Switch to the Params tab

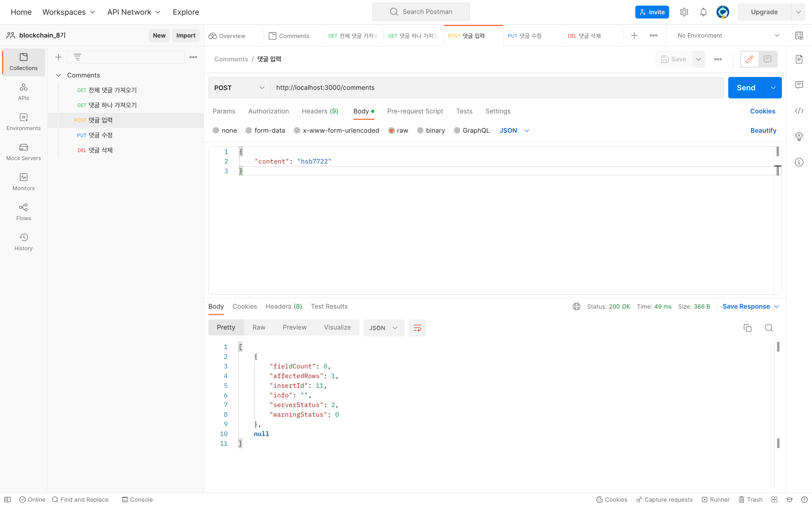point(224,111)
